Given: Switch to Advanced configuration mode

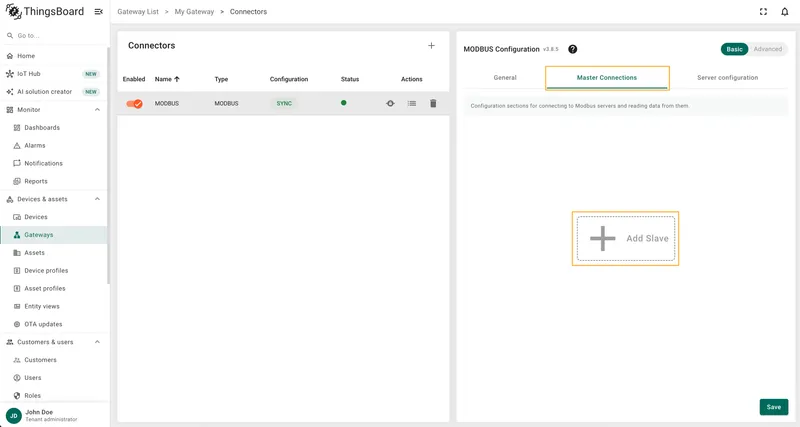Looking at the screenshot, I should (768, 49).
